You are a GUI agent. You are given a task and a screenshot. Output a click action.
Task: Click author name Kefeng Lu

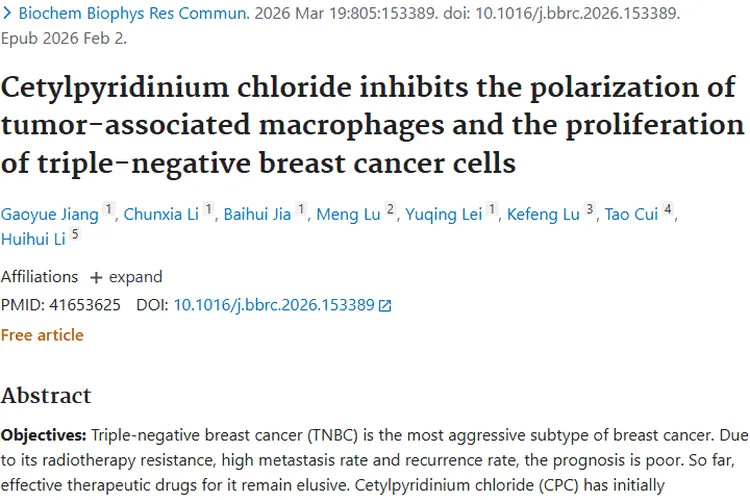[544, 215]
